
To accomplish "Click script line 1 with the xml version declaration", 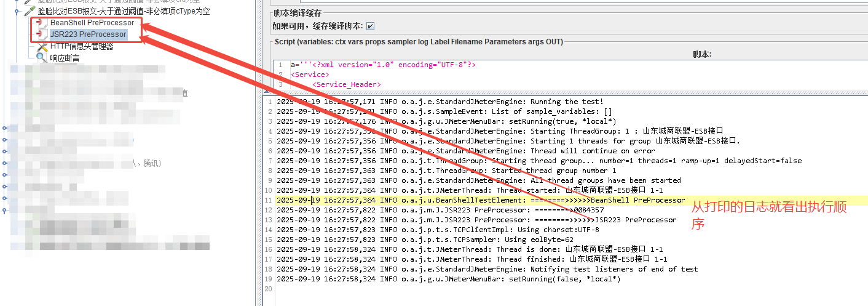I will [x=383, y=65].
